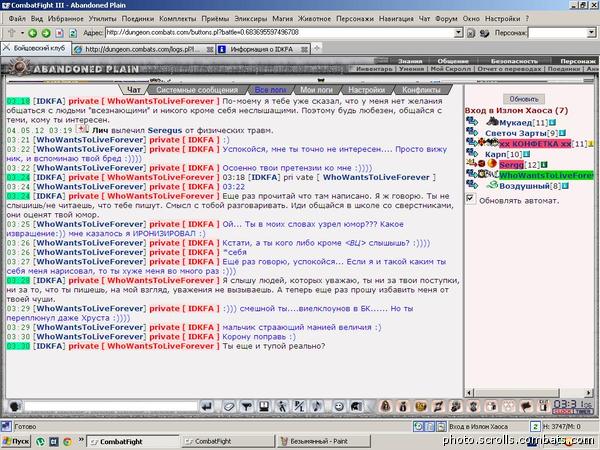Expand the address bar URL dropdown
This screenshot has height=450, width=600.
click(458, 33)
